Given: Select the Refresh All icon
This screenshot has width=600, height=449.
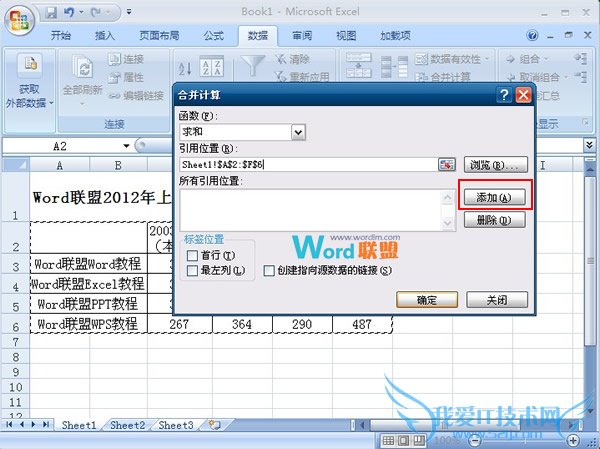Looking at the screenshot, I should (x=82, y=67).
